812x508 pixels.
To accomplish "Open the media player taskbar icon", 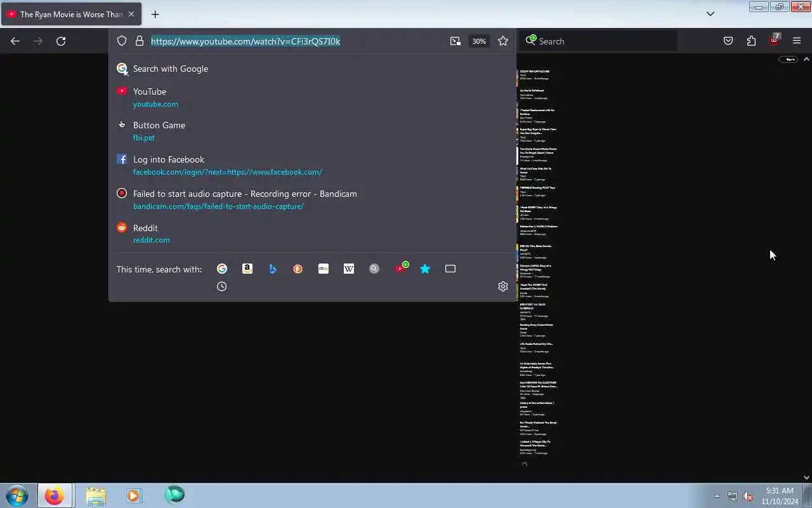I will pyautogui.click(x=134, y=495).
